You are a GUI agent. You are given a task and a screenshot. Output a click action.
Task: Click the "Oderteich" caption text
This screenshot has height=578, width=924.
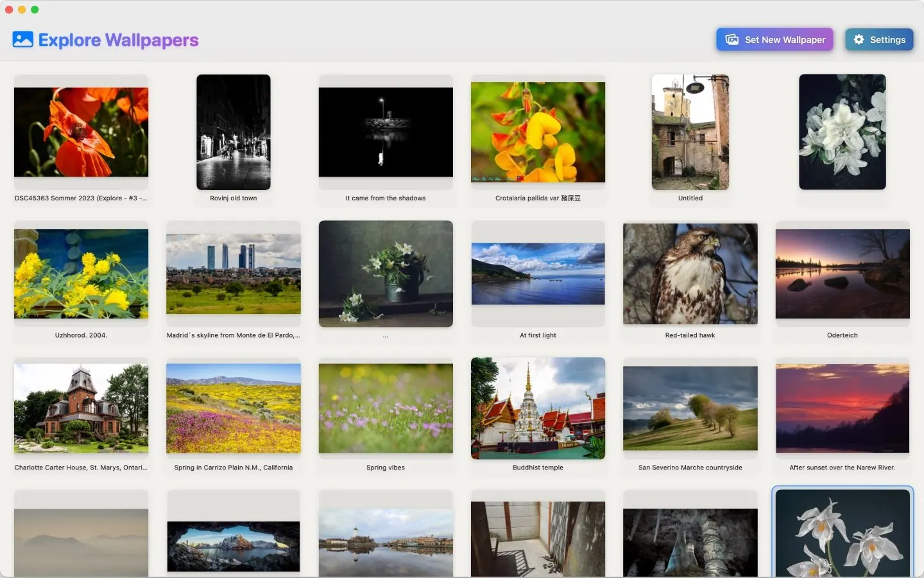(x=843, y=335)
